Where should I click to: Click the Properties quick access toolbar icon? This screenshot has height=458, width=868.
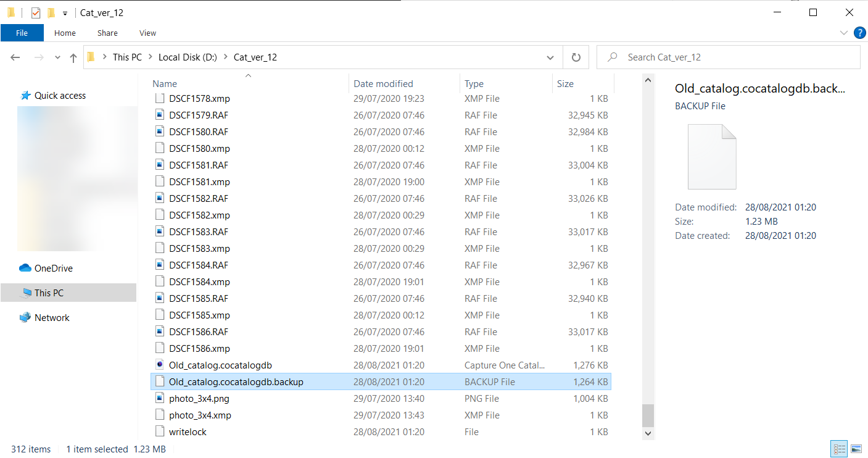click(35, 12)
